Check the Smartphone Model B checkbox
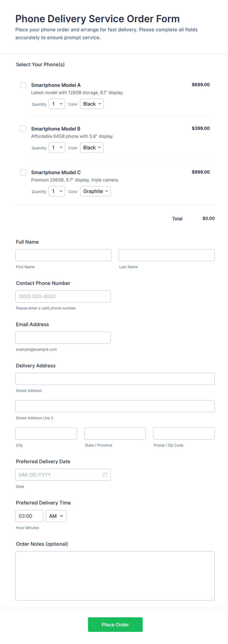228x644 pixels. point(23,129)
